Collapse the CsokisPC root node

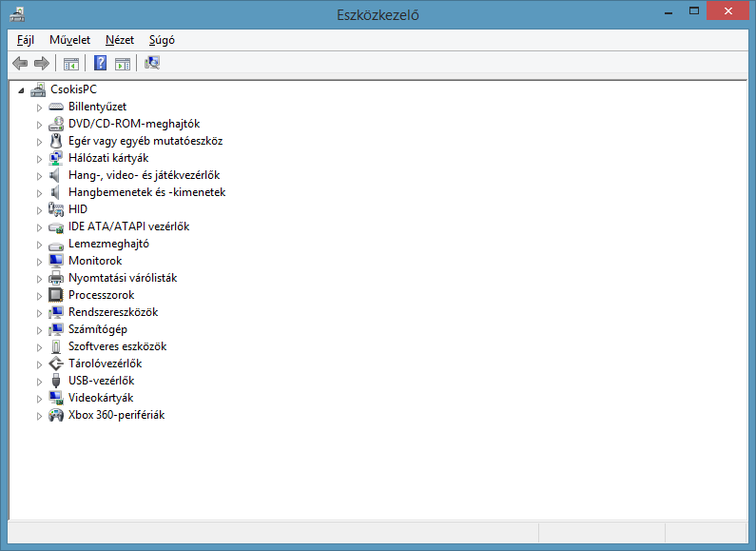(21, 90)
